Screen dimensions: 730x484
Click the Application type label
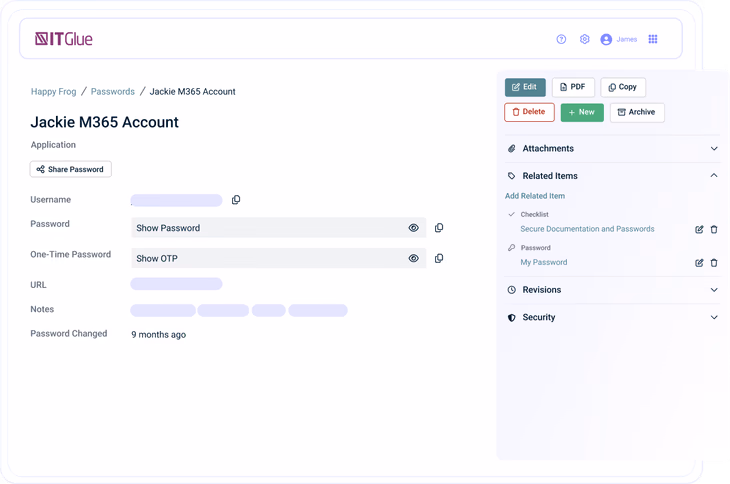[x=53, y=145]
